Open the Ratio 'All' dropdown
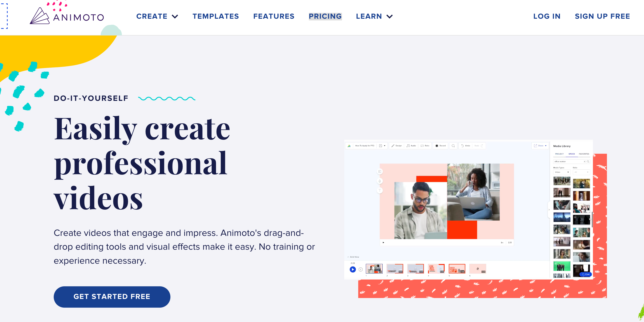The height and width of the screenshot is (322, 644). click(581, 172)
